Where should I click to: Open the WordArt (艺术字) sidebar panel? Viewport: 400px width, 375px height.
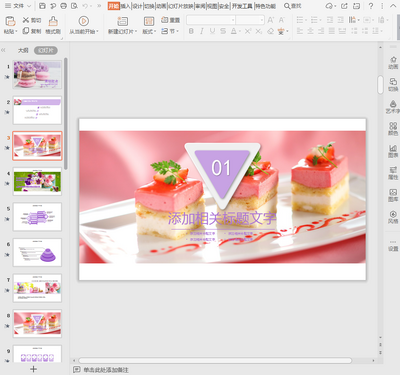pyautogui.click(x=393, y=107)
